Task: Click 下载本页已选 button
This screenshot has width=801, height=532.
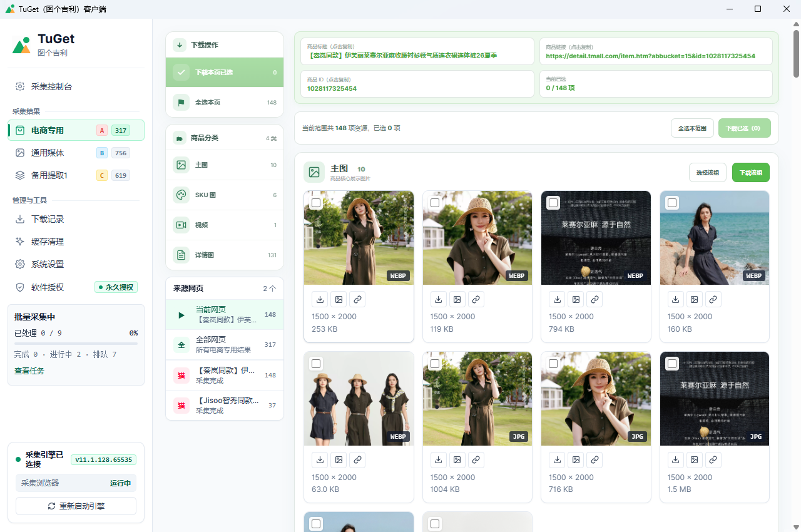Action: 225,73
